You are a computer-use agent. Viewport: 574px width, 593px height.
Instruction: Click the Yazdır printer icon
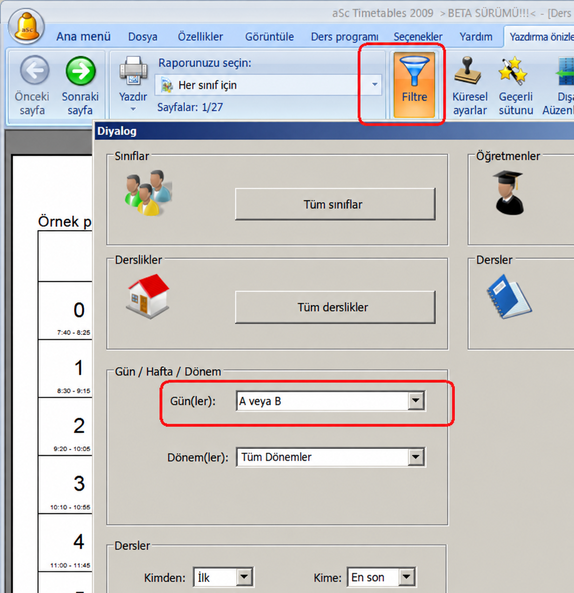[133, 70]
